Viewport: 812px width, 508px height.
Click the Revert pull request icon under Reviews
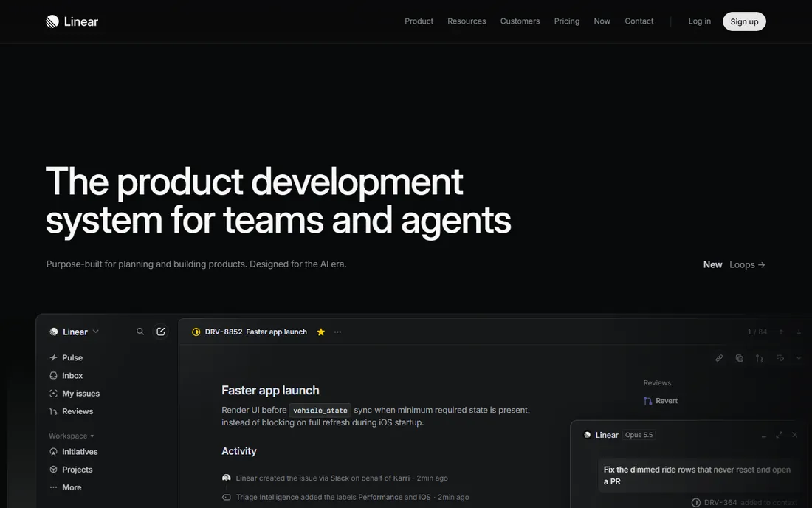[x=648, y=401]
